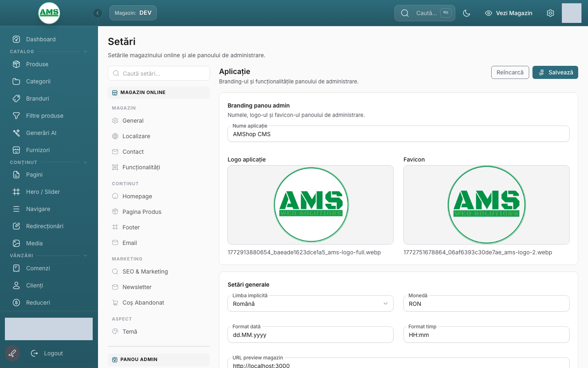Image resolution: width=588 pixels, height=368 pixels.
Task: Collapse the CONȚINUT sidebar section
Action: (x=85, y=162)
